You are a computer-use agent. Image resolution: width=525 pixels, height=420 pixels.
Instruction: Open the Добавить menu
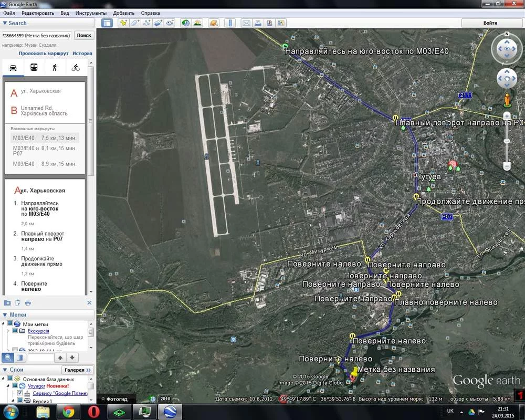pyautogui.click(x=123, y=13)
